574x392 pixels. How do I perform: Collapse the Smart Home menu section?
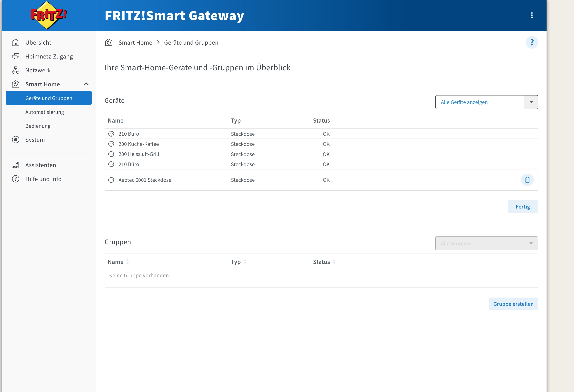click(x=86, y=84)
